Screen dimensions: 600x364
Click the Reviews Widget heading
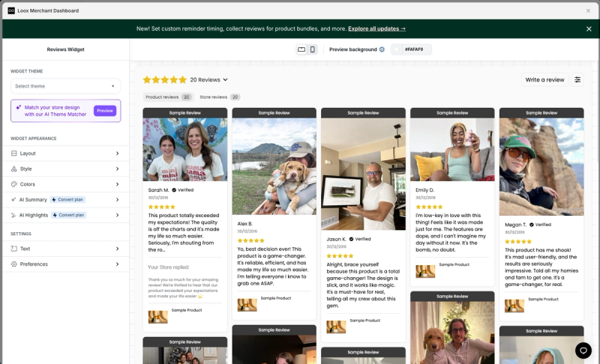65,49
